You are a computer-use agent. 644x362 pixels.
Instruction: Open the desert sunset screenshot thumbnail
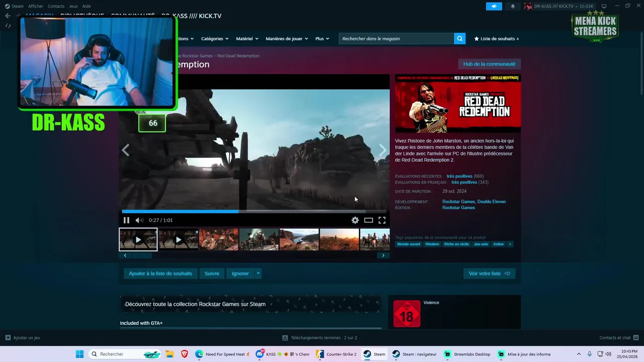pyautogui.click(x=340, y=239)
